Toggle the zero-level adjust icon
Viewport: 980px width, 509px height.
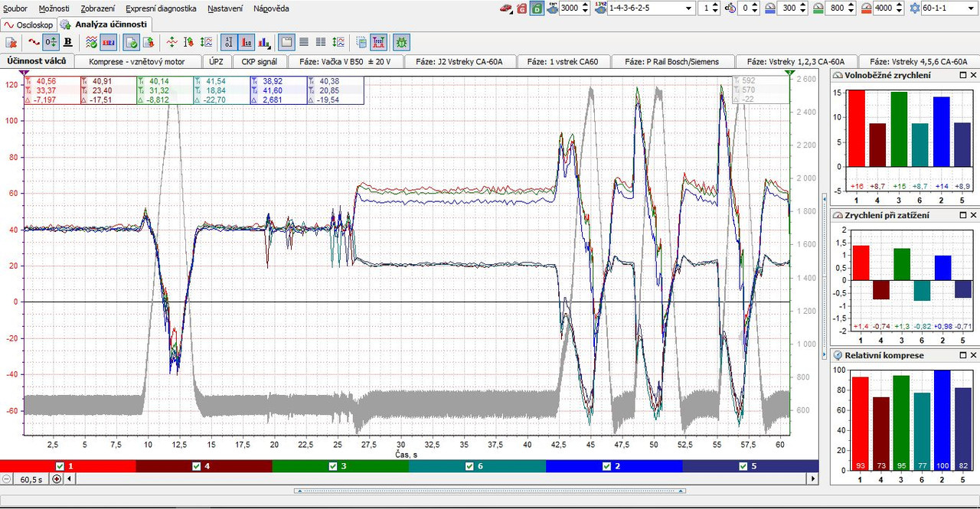51,42
